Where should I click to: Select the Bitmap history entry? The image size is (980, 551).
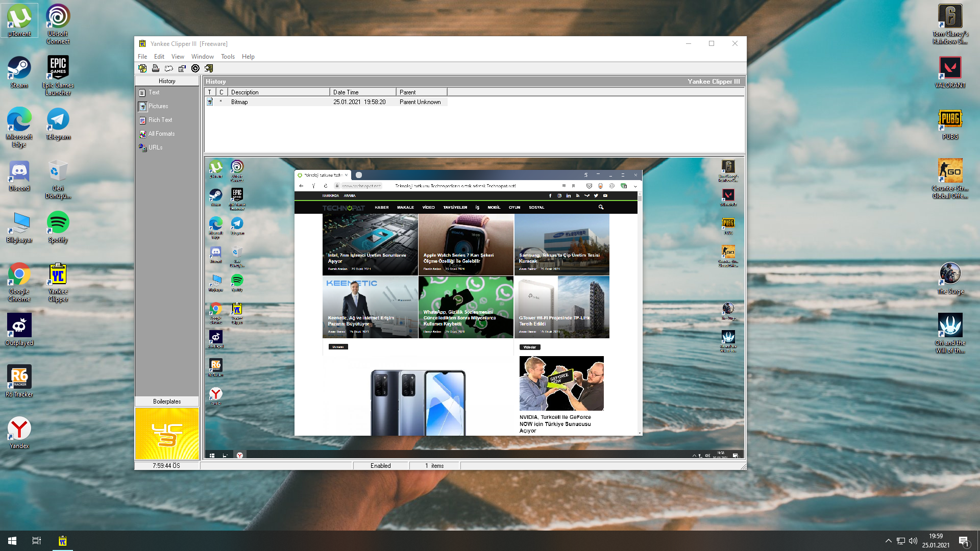point(239,102)
